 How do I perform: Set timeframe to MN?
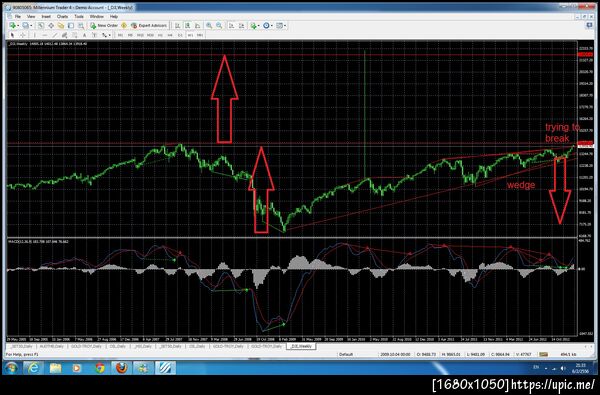(x=200, y=35)
